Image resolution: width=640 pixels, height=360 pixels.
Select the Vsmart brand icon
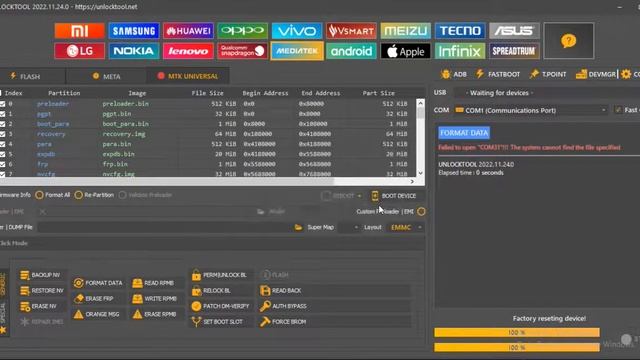click(x=351, y=31)
